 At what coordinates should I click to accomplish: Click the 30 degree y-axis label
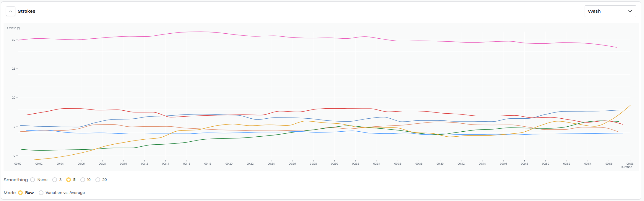[x=14, y=40]
